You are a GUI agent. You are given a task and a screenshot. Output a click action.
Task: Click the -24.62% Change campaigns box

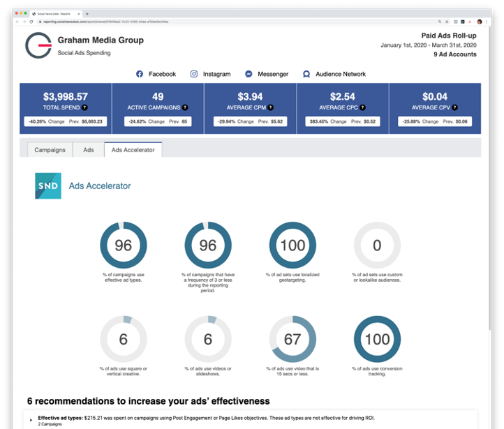pos(158,121)
